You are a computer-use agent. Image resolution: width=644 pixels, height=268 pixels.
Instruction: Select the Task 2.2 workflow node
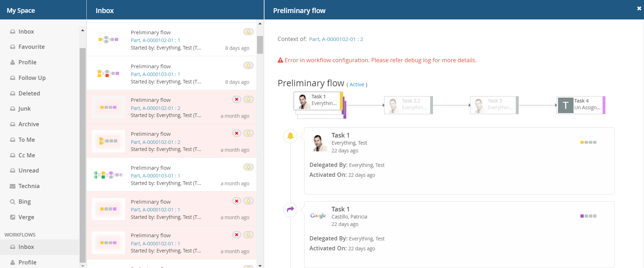[408, 105]
